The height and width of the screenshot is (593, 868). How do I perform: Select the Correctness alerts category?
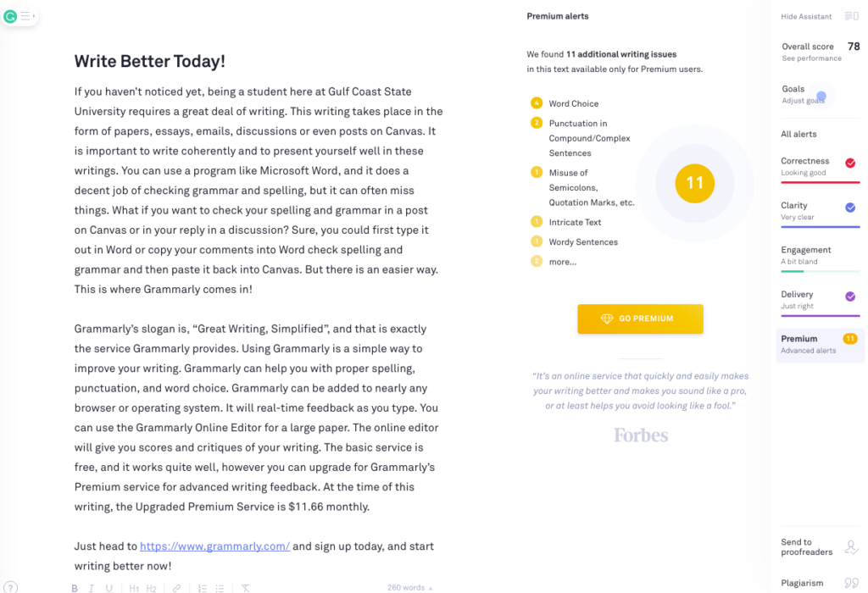click(x=820, y=167)
